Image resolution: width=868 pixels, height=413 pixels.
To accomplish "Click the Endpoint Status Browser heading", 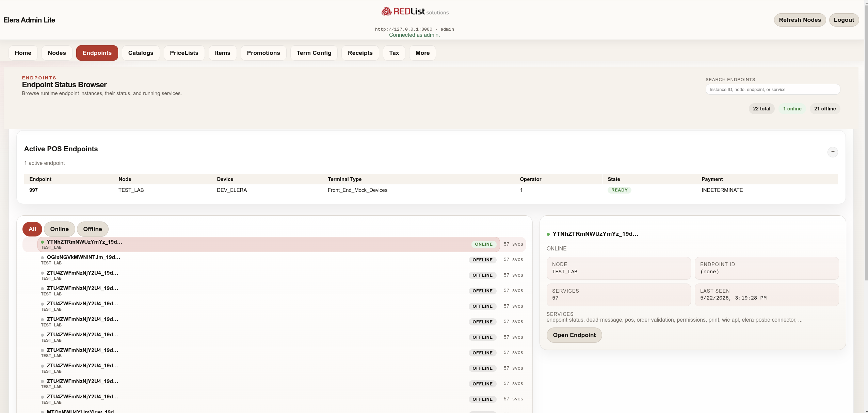I will point(64,85).
